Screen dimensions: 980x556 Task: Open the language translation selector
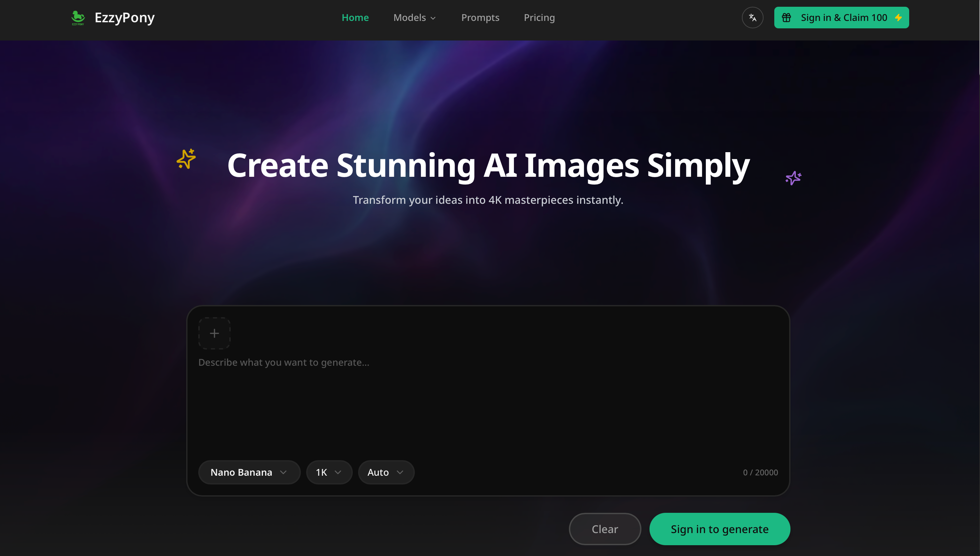(752, 17)
